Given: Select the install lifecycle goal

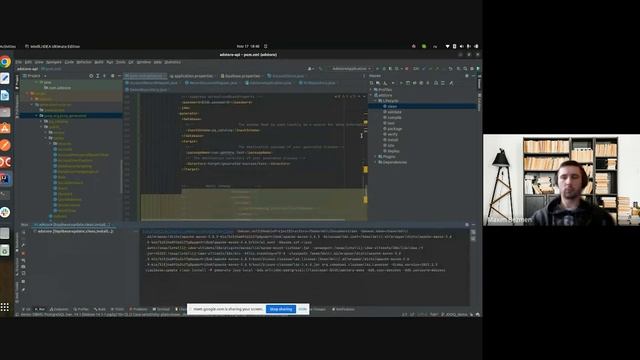Looking at the screenshot, I should coord(392,140).
